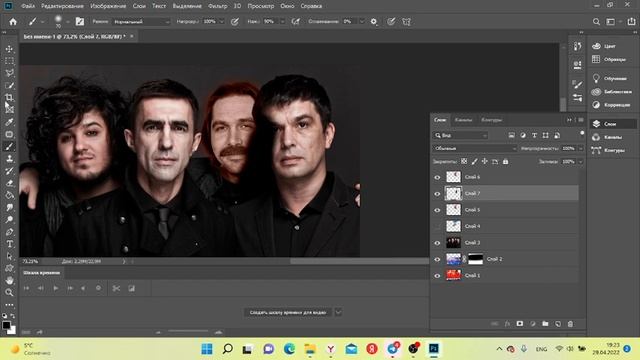The height and width of the screenshot is (360, 640).
Task: Select the Zoom tool in the toolbox
Action: point(9,293)
